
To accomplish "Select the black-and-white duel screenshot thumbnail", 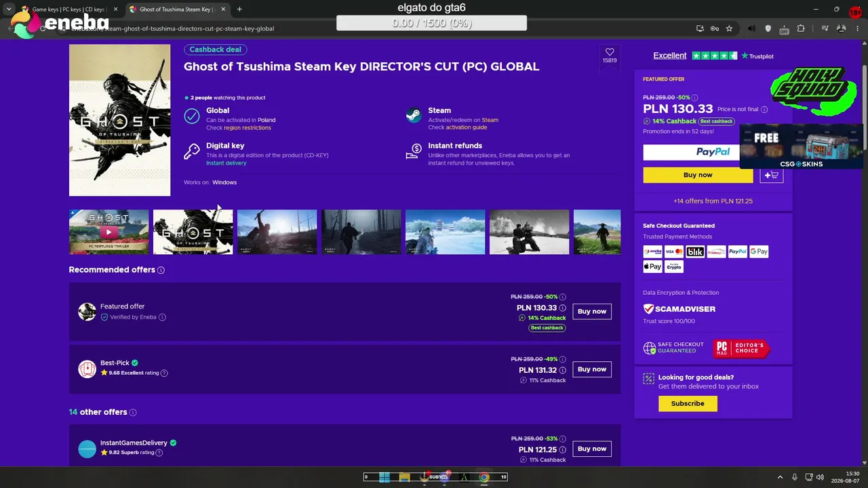I will click(x=529, y=232).
